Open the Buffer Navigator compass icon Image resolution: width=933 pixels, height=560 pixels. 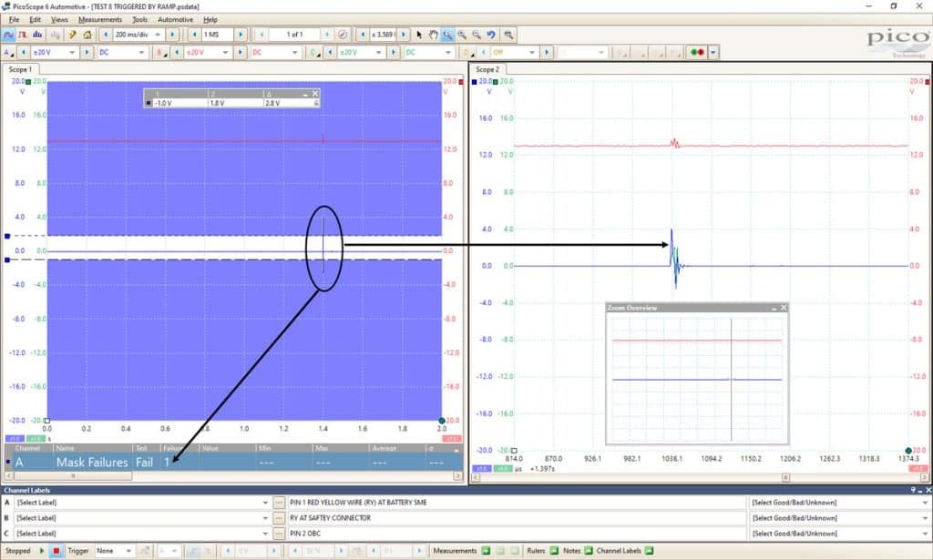point(343,35)
